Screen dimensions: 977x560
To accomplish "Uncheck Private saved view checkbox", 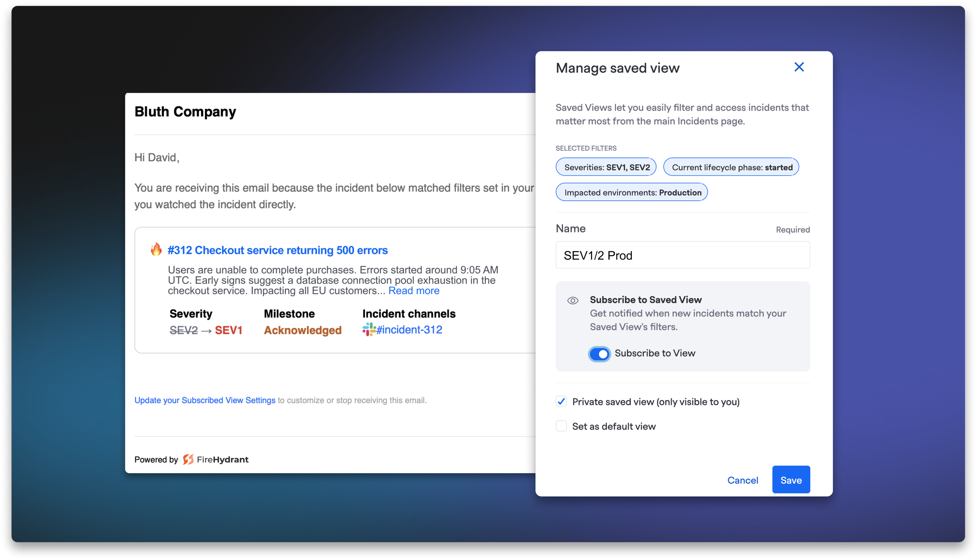I will click(561, 401).
